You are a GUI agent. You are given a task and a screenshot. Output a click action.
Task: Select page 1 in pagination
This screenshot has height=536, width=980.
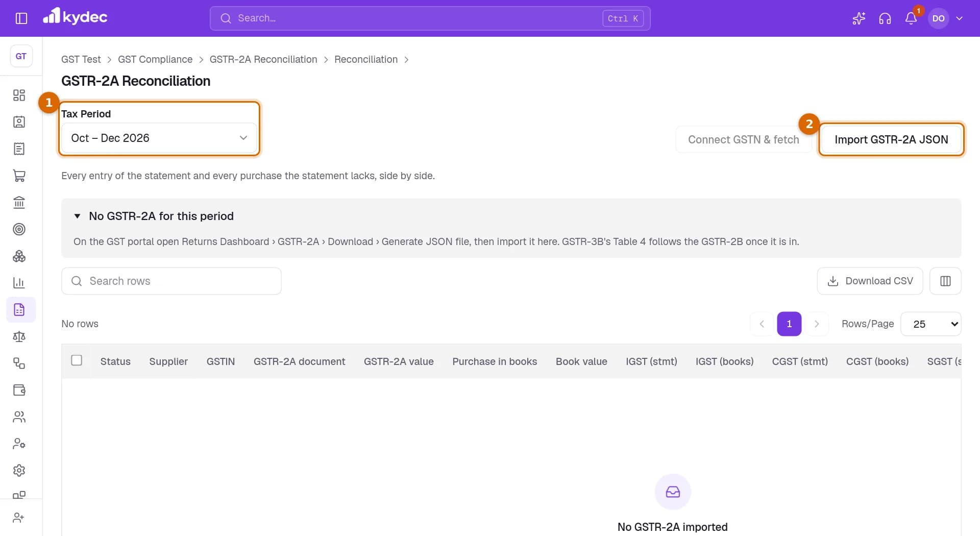[789, 324]
